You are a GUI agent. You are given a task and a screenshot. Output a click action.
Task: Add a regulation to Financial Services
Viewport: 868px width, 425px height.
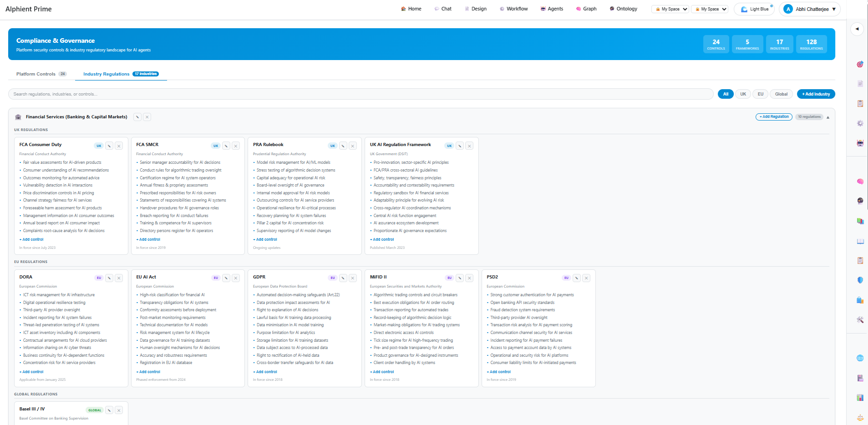tap(774, 117)
